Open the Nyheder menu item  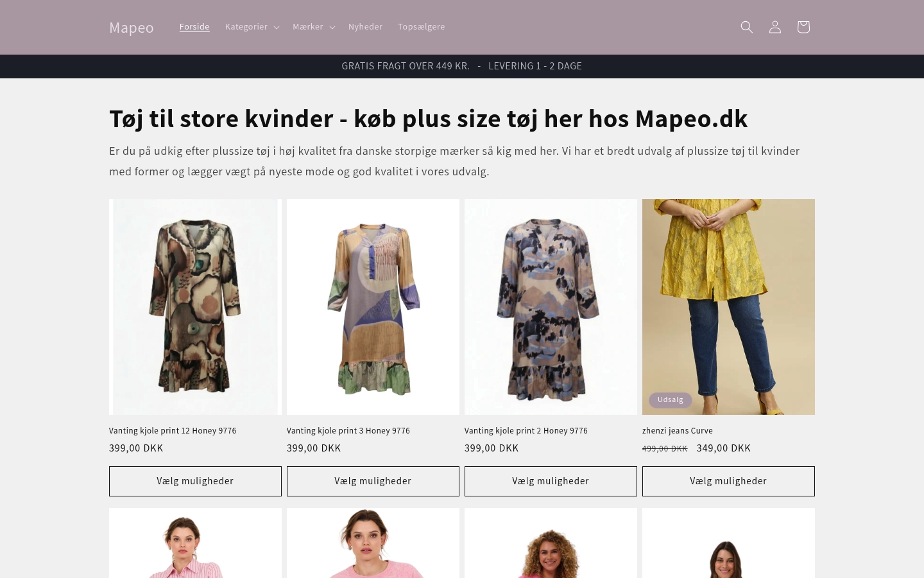pos(365,27)
